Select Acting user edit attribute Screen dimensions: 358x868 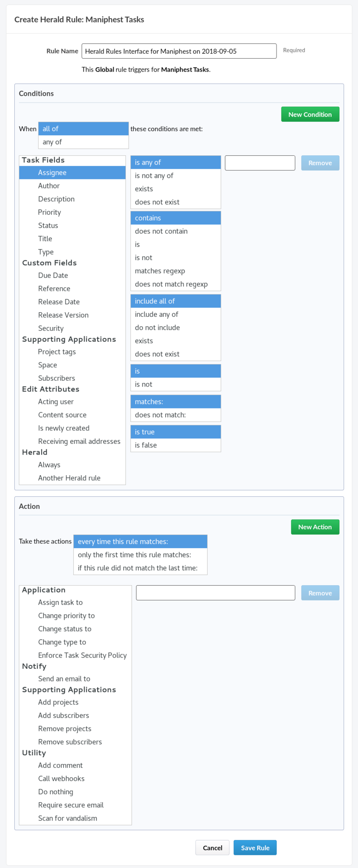click(72, 402)
